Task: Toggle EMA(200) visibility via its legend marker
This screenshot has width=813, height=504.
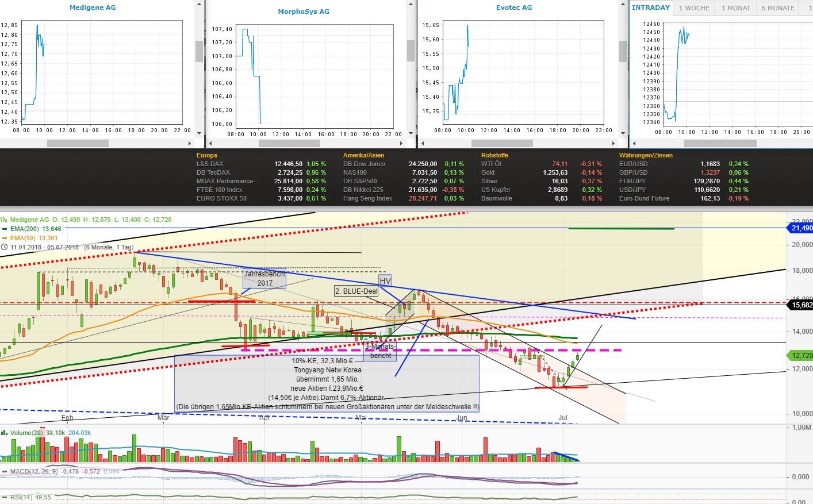Action: pyautogui.click(x=5, y=228)
